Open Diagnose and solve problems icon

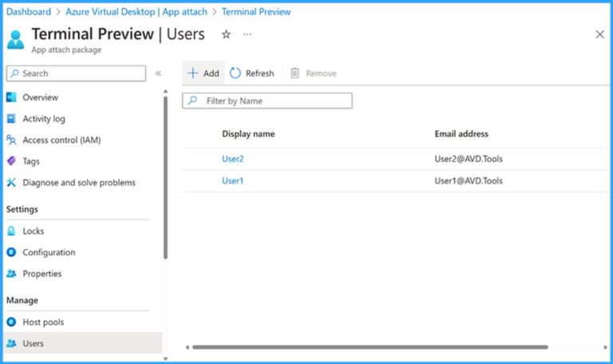coord(11,183)
